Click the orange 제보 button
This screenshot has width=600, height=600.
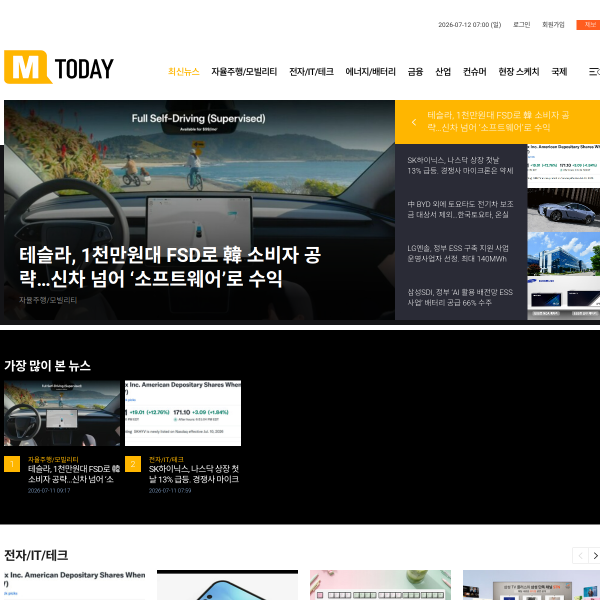pos(589,24)
